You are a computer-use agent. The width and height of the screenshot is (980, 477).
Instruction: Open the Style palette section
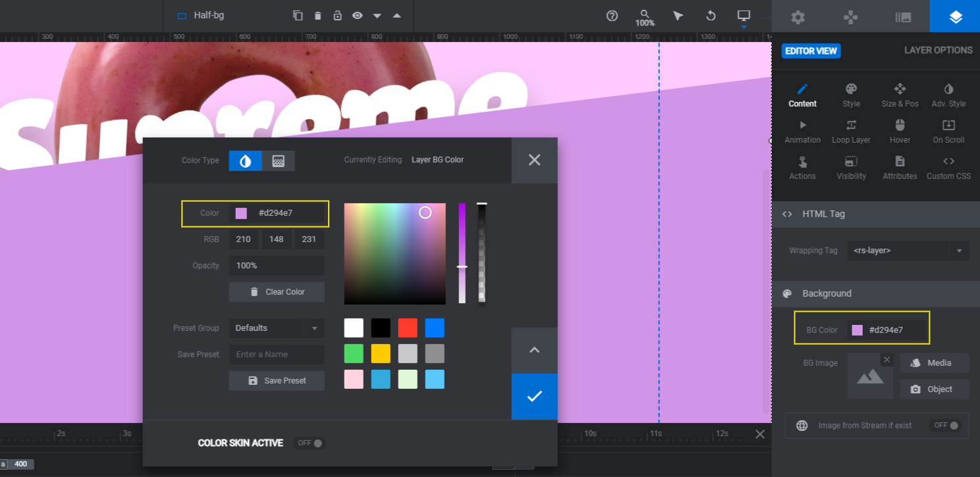pyautogui.click(x=851, y=95)
